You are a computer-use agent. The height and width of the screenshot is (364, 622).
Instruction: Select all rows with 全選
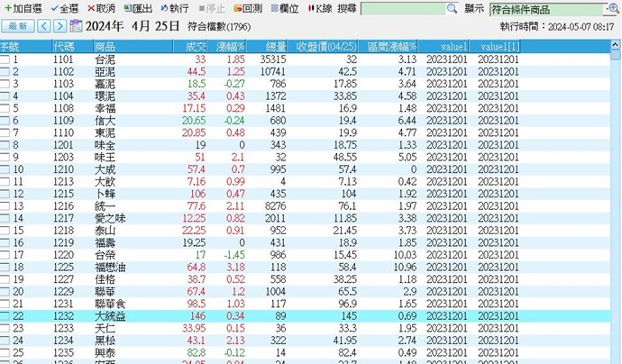(x=65, y=8)
